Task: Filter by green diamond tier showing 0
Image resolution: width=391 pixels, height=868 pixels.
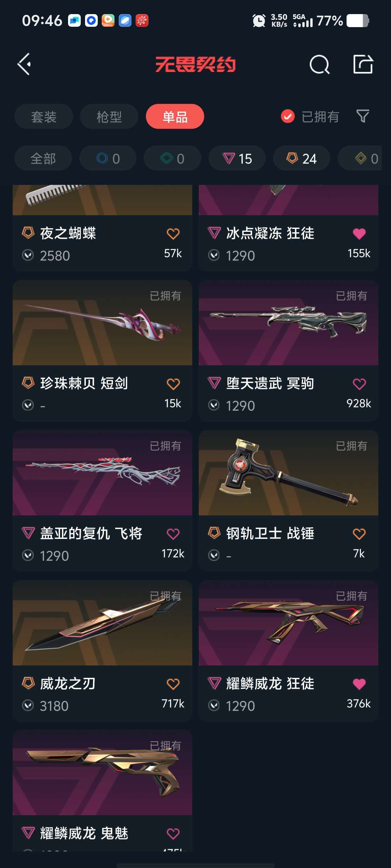Action: pos(172,158)
